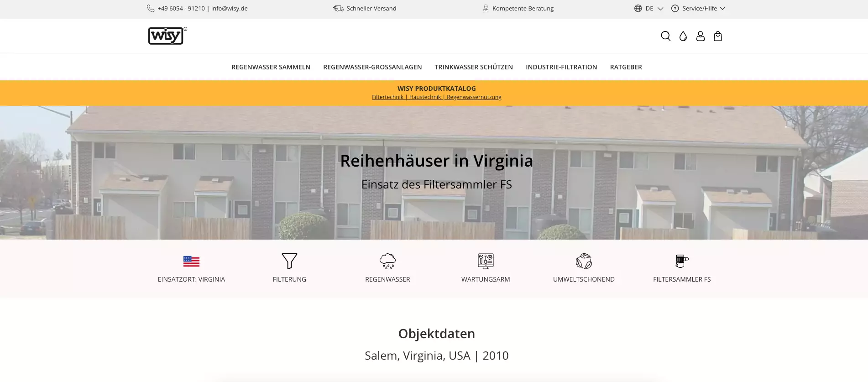Open Industrie-Filtration menu
Viewport: 868px width, 382px height.
coord(561,67)
